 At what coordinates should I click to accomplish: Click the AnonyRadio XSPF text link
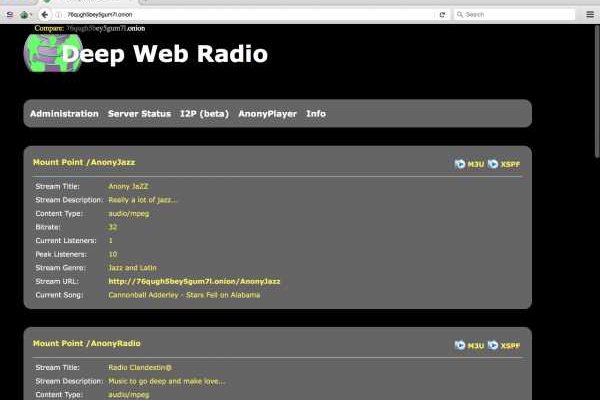pos(510,346)
